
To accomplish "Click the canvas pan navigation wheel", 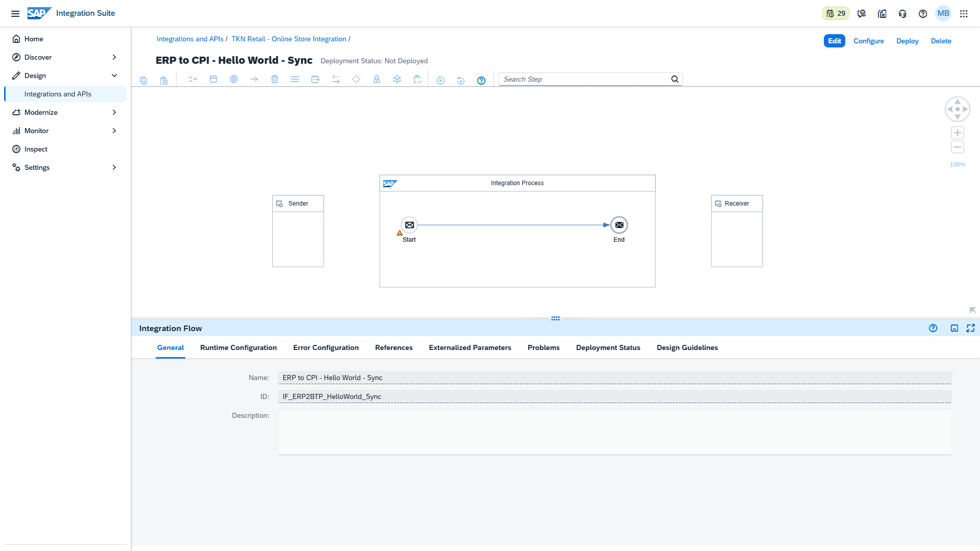I will point(958,109).
